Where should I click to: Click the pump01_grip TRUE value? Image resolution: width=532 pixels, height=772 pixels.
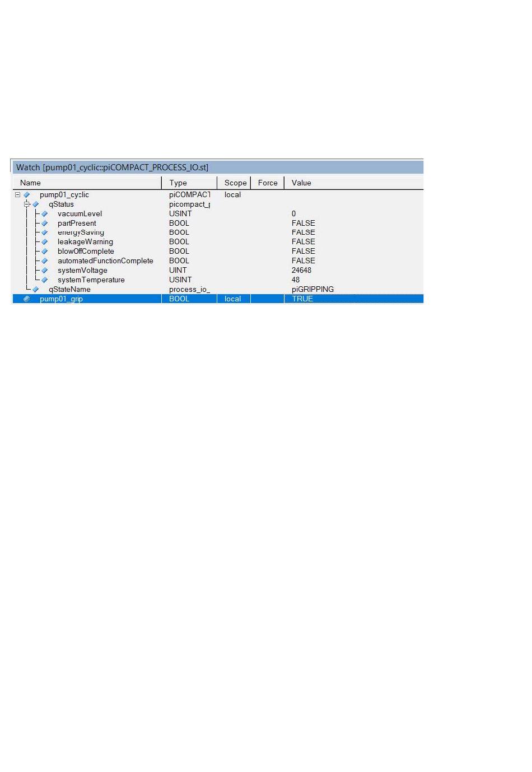tap(302, 299)
